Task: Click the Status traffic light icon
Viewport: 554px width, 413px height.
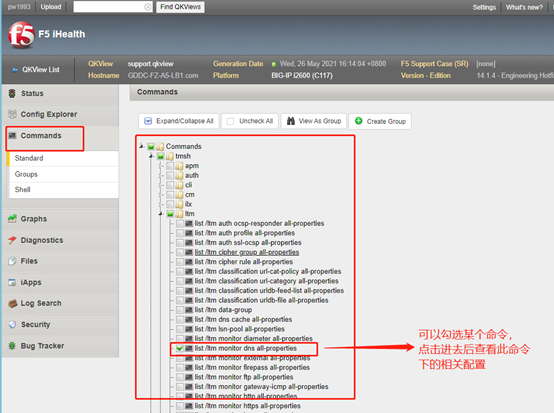Action: 12,94
